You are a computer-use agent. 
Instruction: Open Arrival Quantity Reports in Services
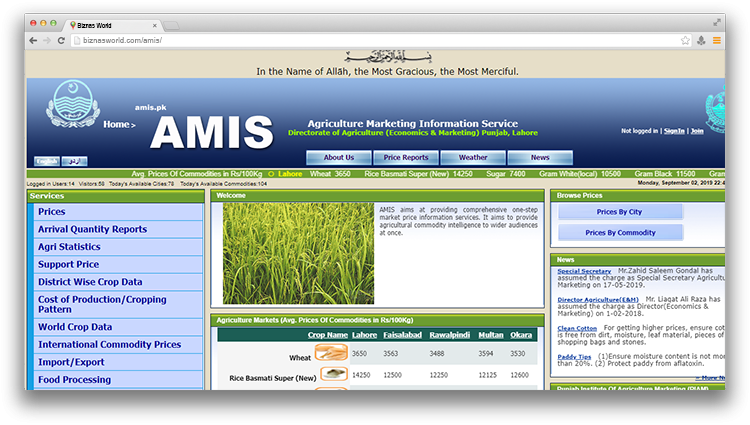click(92, 230)
